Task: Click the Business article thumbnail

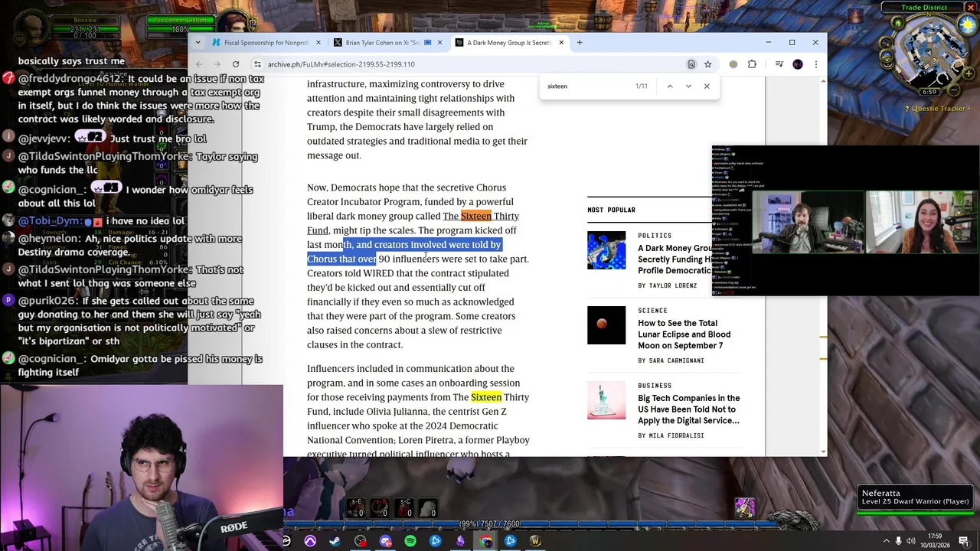Action: tap(606, 400)
